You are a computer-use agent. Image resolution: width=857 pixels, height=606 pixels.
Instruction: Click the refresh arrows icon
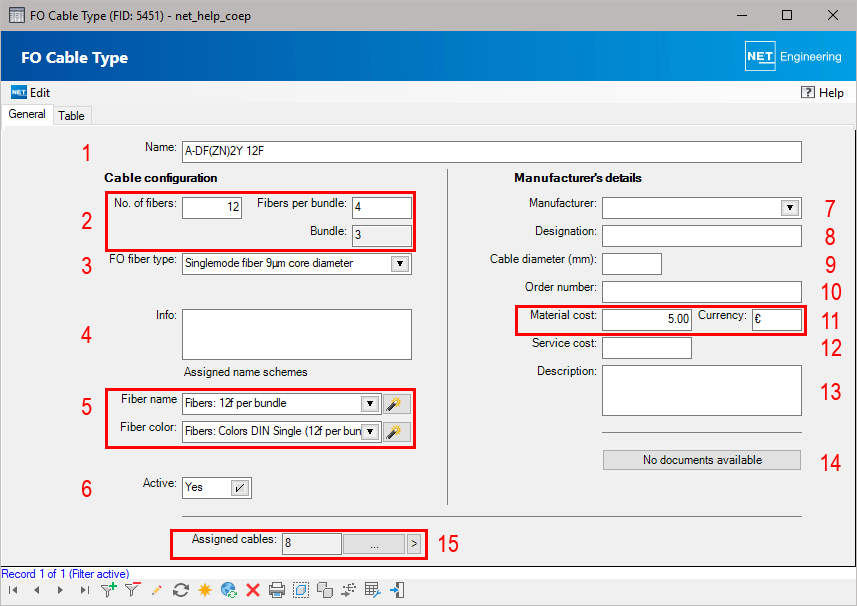180,590
